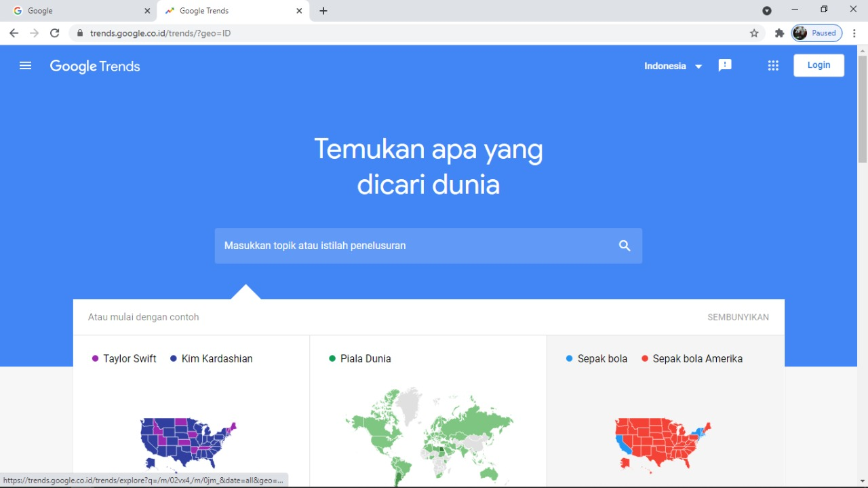This screenshot has height=488, width=868.
Task: Click the Google Trends logo
Action: (95, 67)
